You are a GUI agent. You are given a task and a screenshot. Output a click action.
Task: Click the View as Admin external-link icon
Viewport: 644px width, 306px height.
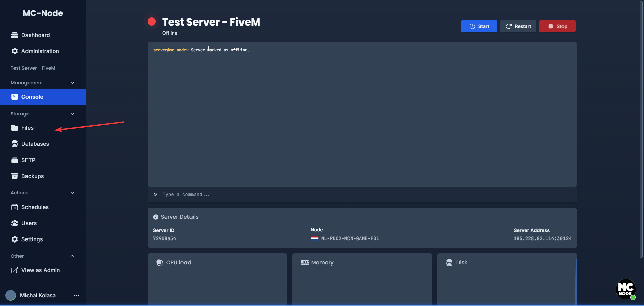pos(15,270)
